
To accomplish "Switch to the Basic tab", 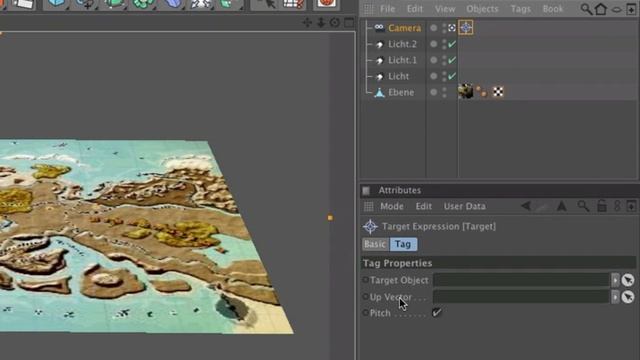I will click(375, 244).
